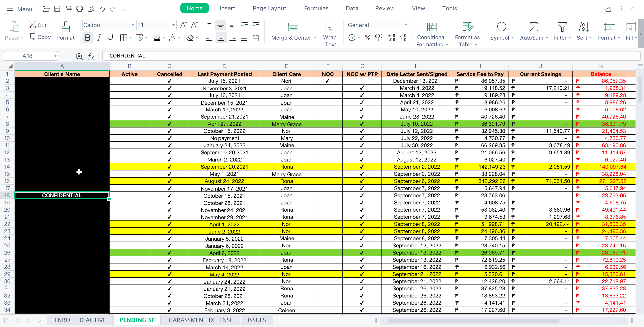Image resolution: width=644 pixels, height=327 pixels.
Task: Open the HARASSMENT DEFENSE sheet tab
Action: tap(201, 320)
